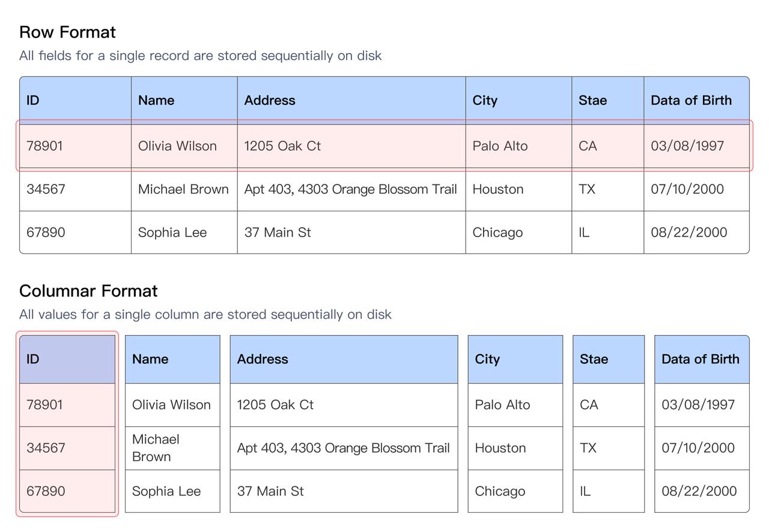The image size is (769, 532).
Task: Select 08/22/2000 in the Columnar birth date column
Action: tap(699, 491)
